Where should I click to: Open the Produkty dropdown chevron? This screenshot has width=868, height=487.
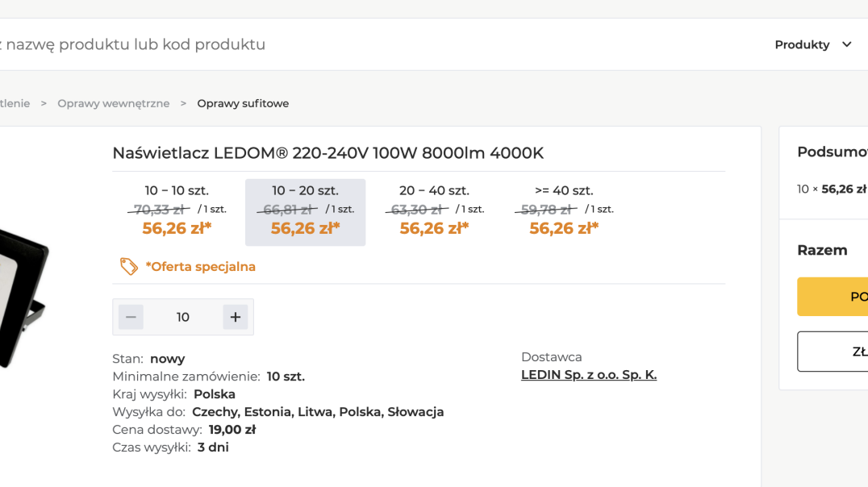[x=846, y=44]
